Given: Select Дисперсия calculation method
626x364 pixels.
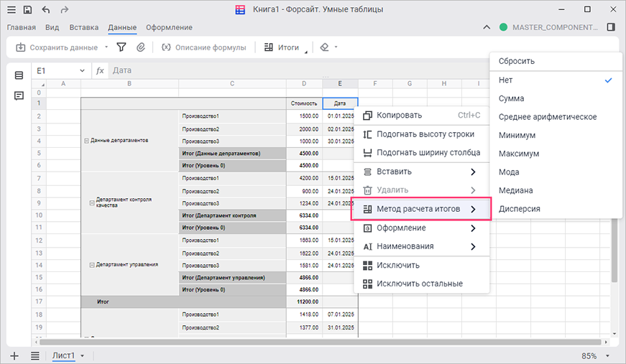Looking at the screenshot, I should (556, 209).
